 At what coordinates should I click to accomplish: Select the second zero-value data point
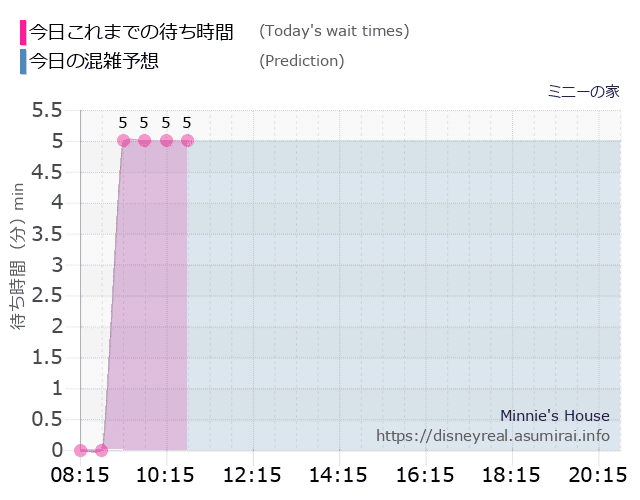tap(102, 450)
